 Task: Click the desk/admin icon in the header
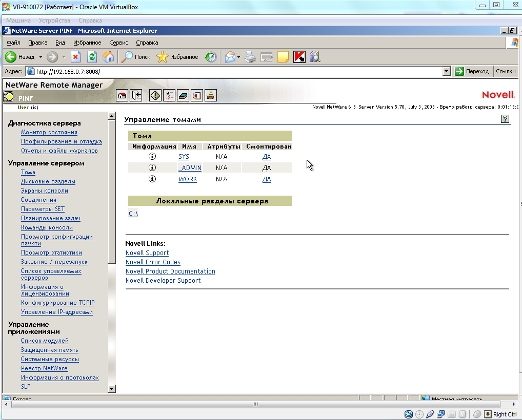tap(210, 96)
